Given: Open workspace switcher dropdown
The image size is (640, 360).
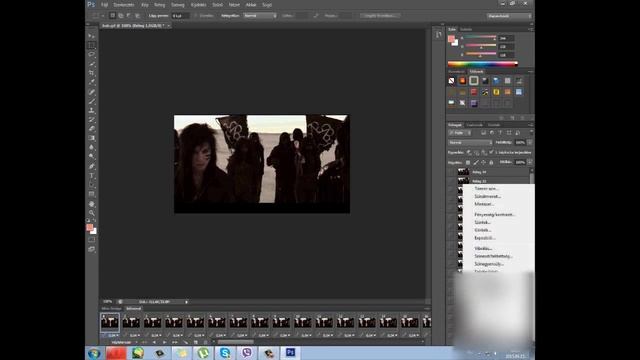Looking at the screenshot, I should pyautogui.click(x=509, y=16).
